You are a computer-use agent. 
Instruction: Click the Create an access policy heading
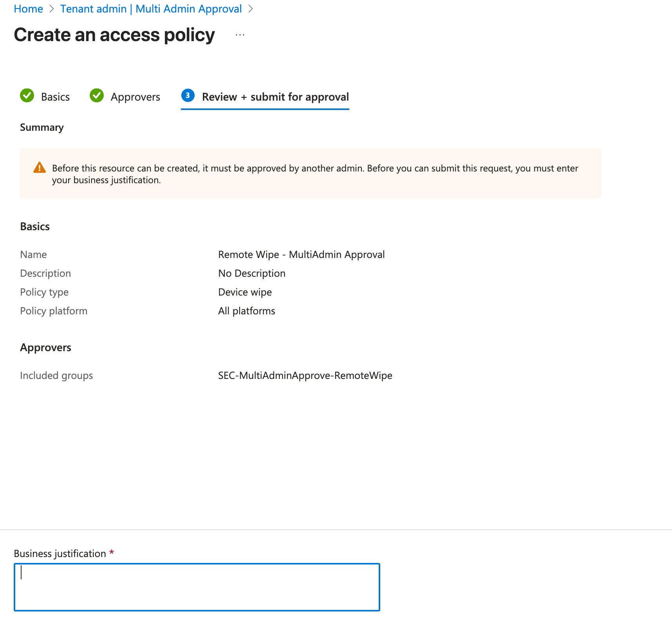coord(114,35)
